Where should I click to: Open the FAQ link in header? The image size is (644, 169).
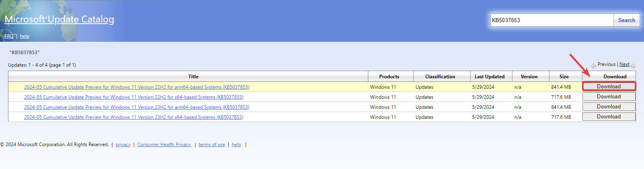point(9,36)
